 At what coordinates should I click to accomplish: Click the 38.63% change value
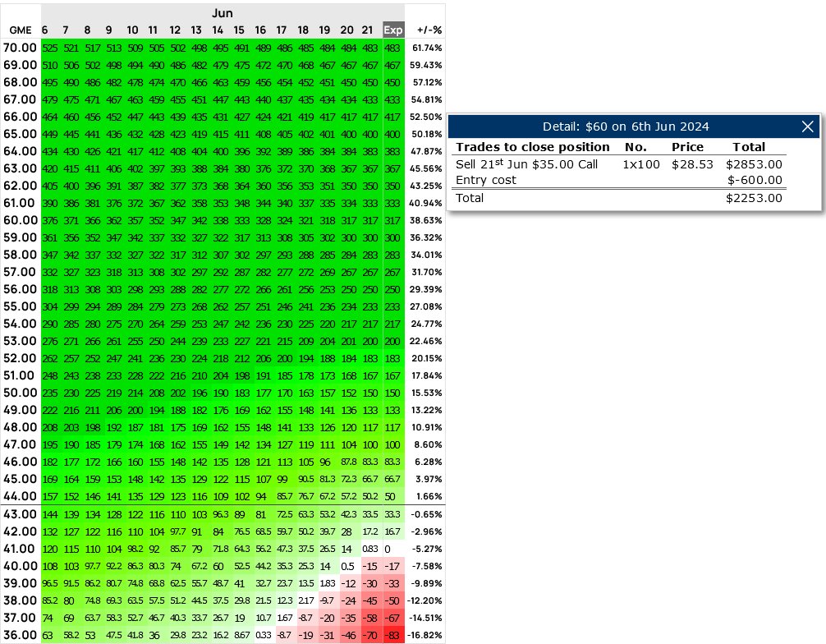(x=425, y=220)
